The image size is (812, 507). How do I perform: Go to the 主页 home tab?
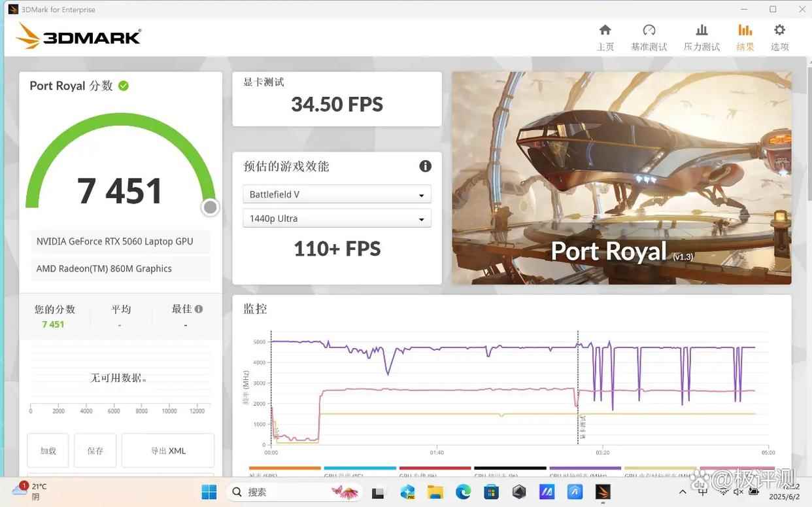click(605, 37)
